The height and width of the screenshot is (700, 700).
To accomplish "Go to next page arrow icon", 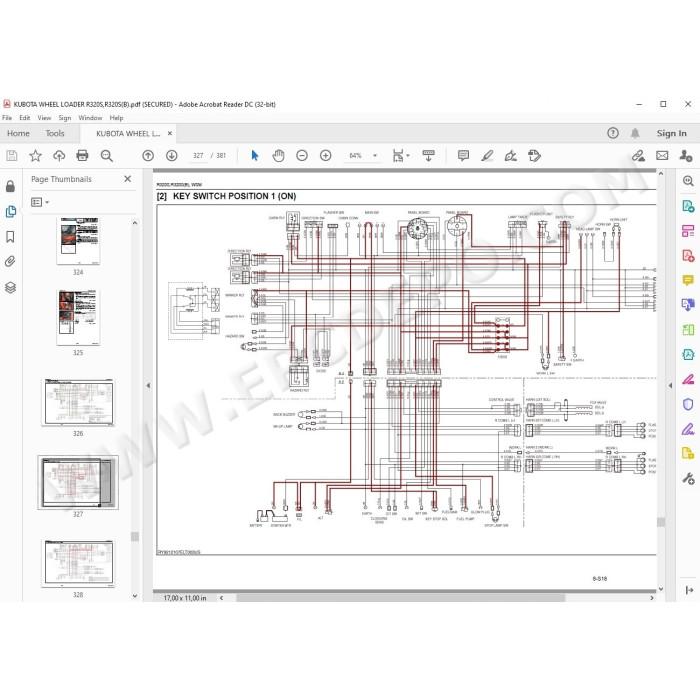I will [x=171, y=156].
